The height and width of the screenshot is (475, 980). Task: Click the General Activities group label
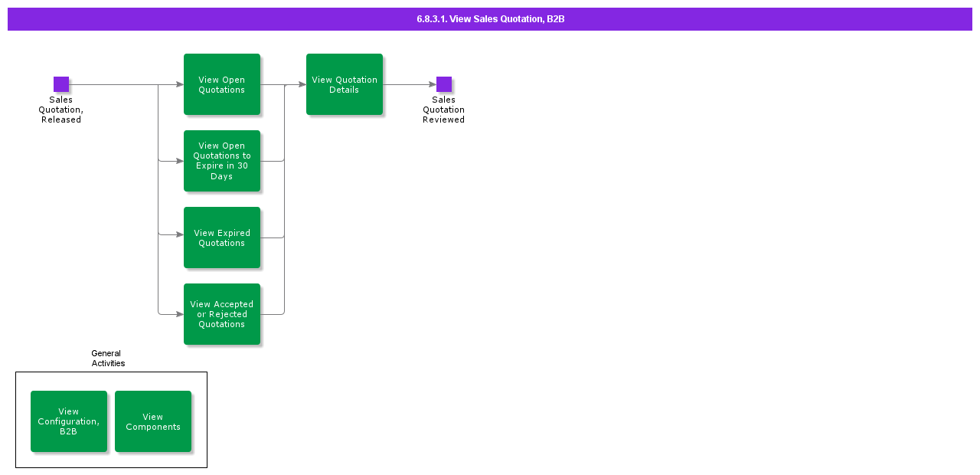pos(108,359)
